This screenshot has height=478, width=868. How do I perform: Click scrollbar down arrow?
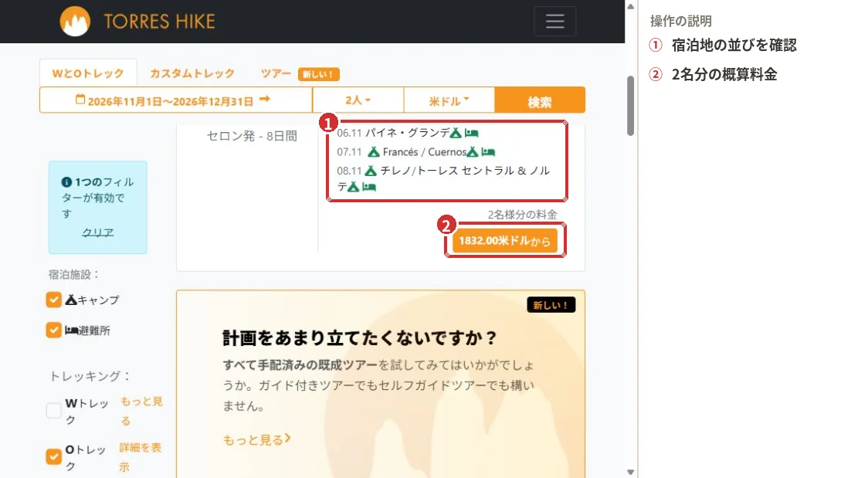[x=630, y=472]
